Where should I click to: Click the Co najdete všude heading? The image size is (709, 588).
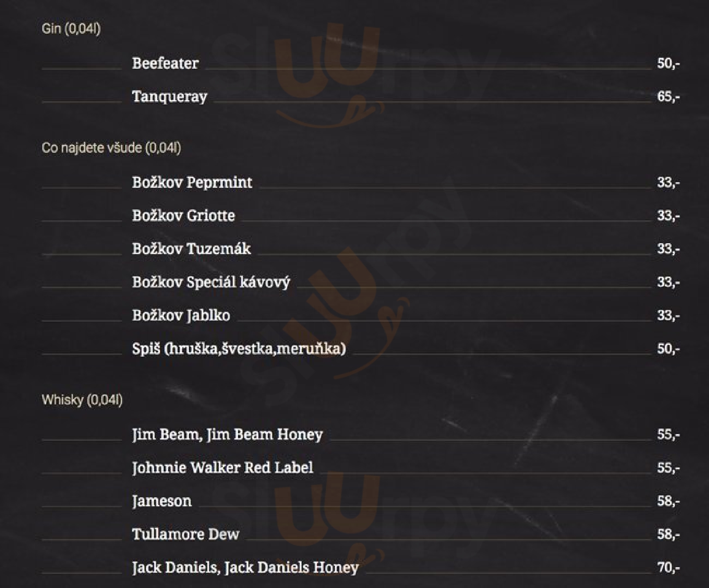111,148
